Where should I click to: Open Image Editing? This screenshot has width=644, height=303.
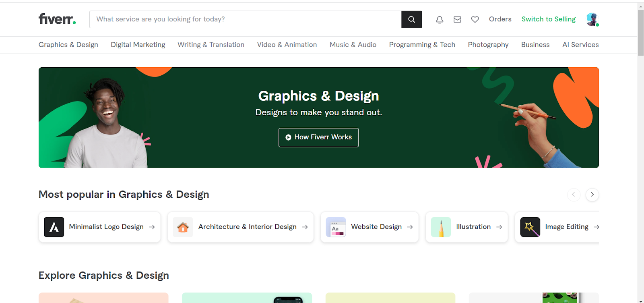coord(557,227)
